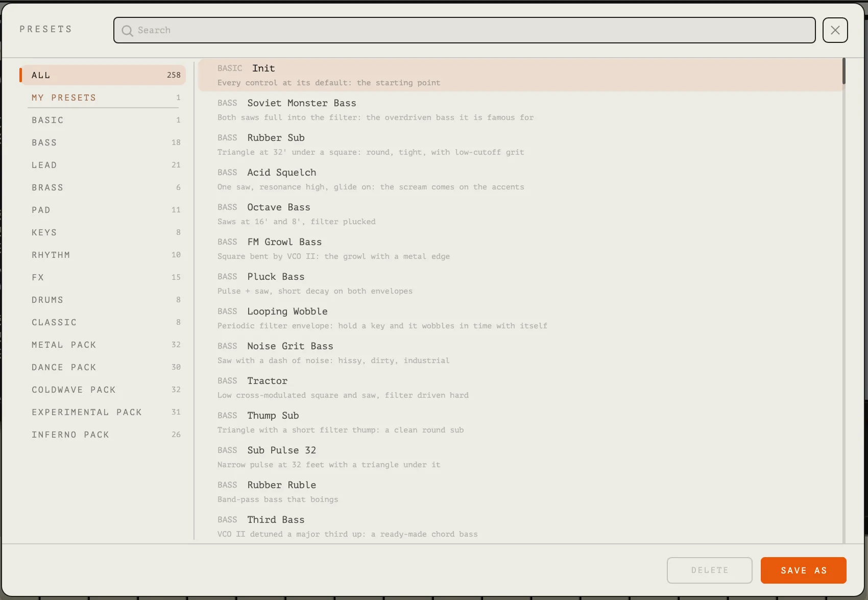Pick the Thump Sub preset
Viewport: 868px width, 600px height.
[x=520, y=422]
